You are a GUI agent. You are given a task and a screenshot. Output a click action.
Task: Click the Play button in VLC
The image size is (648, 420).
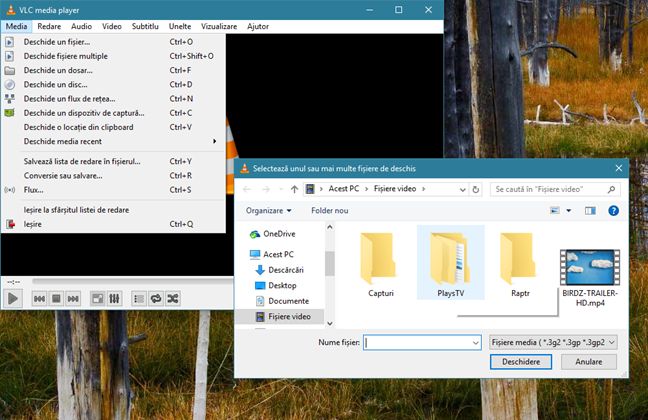coord(13,298)
